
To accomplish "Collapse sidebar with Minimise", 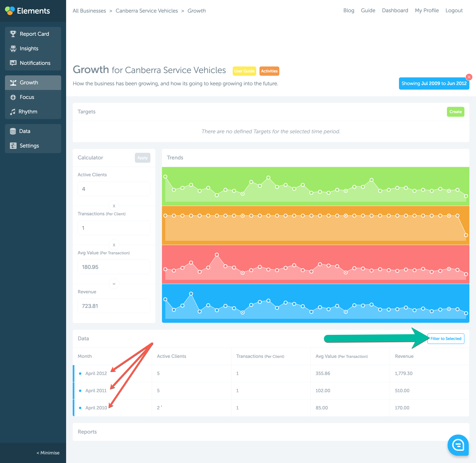I will [x=48, y=453].
